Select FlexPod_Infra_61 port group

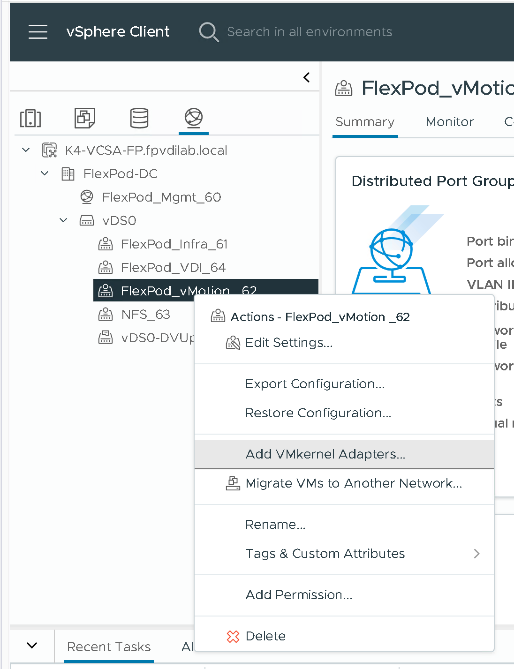tap(174, 244)
